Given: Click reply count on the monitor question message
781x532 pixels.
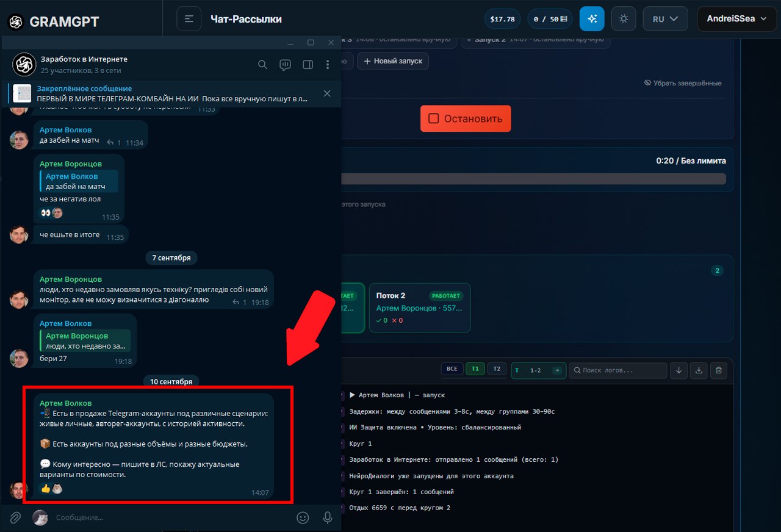Looking at the screenshot, I should pos(239,302).
